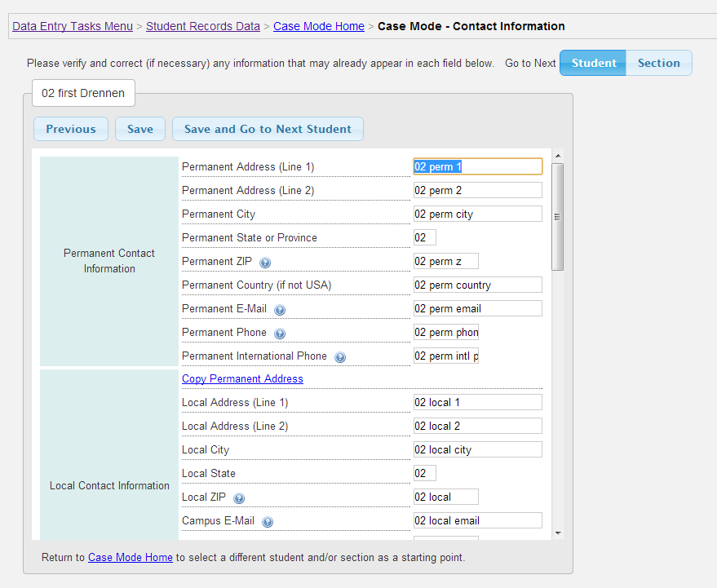
Task: Show help for Permanent International Phone
Action: pyautogui.click(x=340, y=357)
